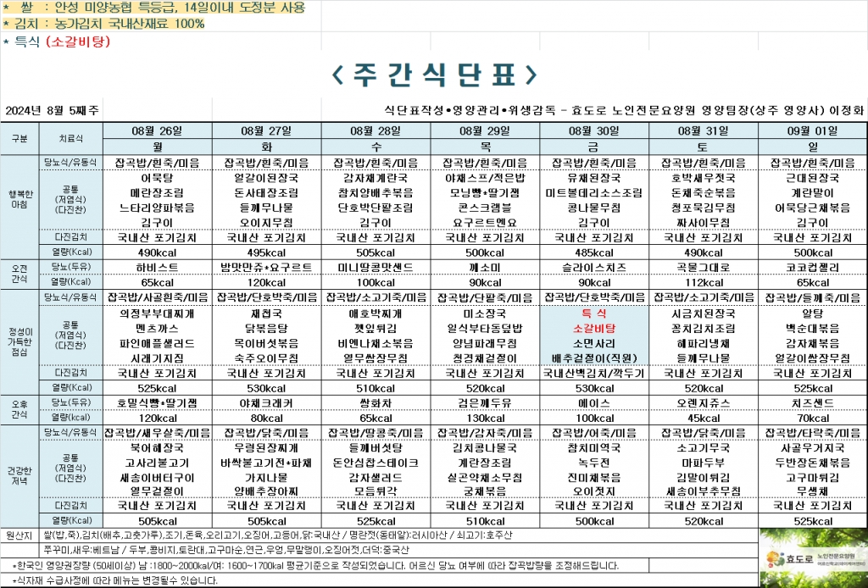Click the 김치콩나물국 cell
This screenshot has width=868, height=588.
(x=485, y=447)
